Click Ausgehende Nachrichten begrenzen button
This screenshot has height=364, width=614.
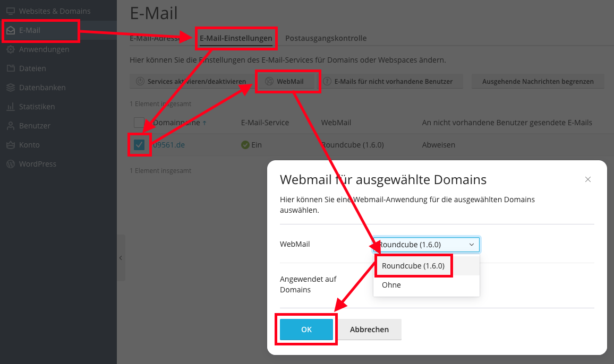pos(538,81)
